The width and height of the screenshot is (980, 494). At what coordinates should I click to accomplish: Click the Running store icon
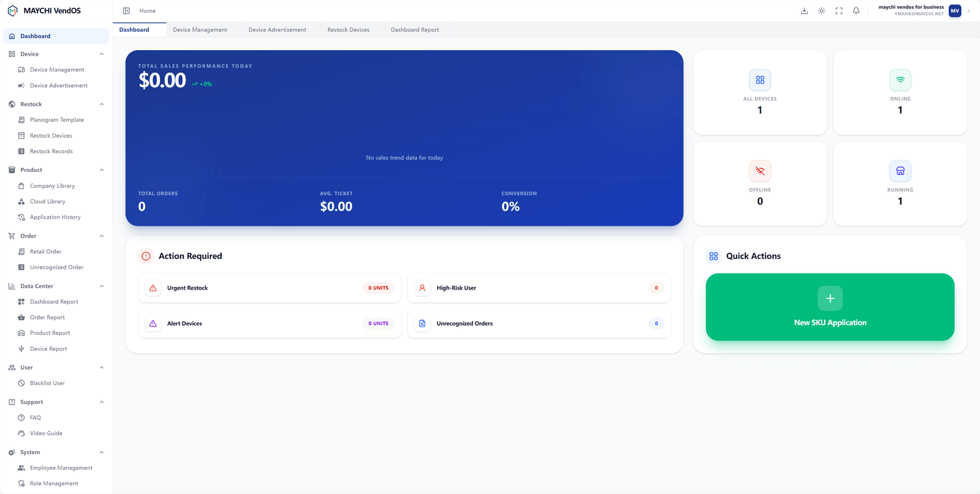[x=900, y=171]
